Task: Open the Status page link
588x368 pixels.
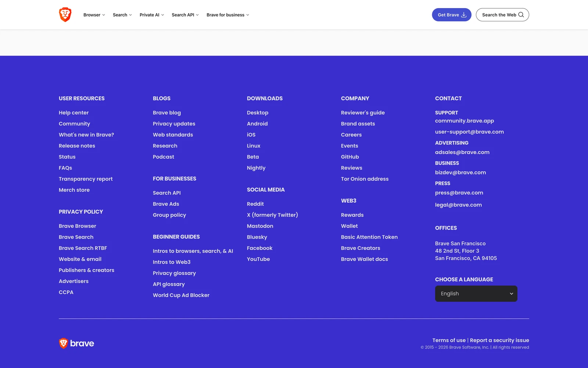Action: (x=67, y=157)
